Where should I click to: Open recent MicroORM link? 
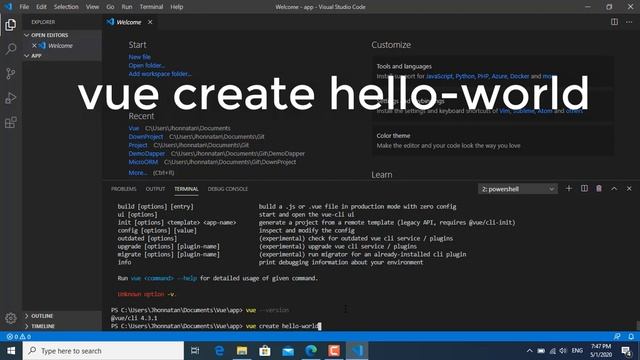pos(143,162)
